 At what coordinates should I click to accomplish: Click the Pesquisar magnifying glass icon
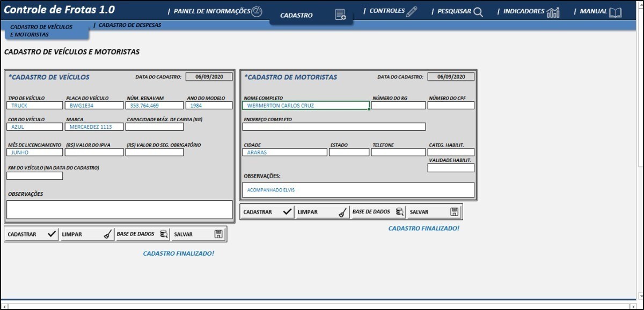tap(478, 12)
